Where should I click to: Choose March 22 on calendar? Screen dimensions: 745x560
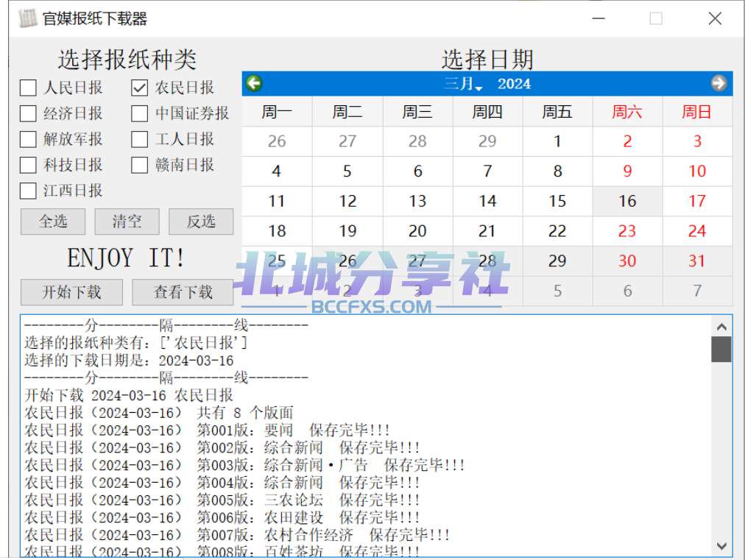557,231
